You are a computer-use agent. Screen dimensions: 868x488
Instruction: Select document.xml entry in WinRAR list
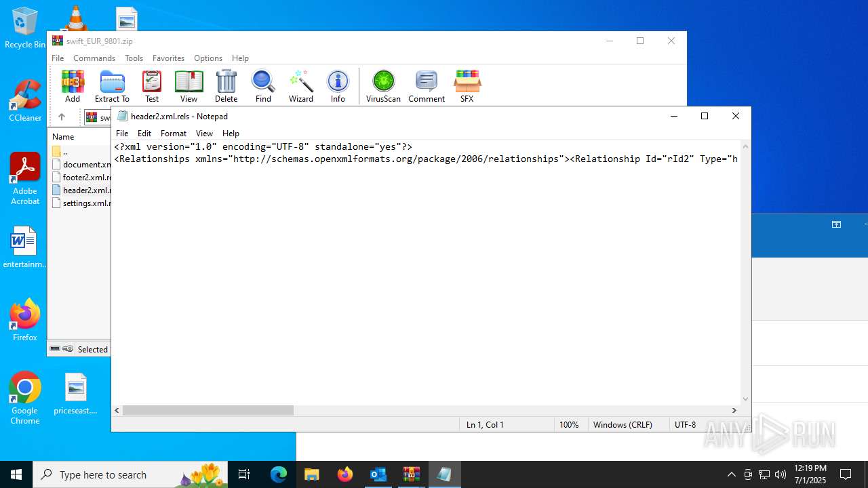click(x=81, y=165)
